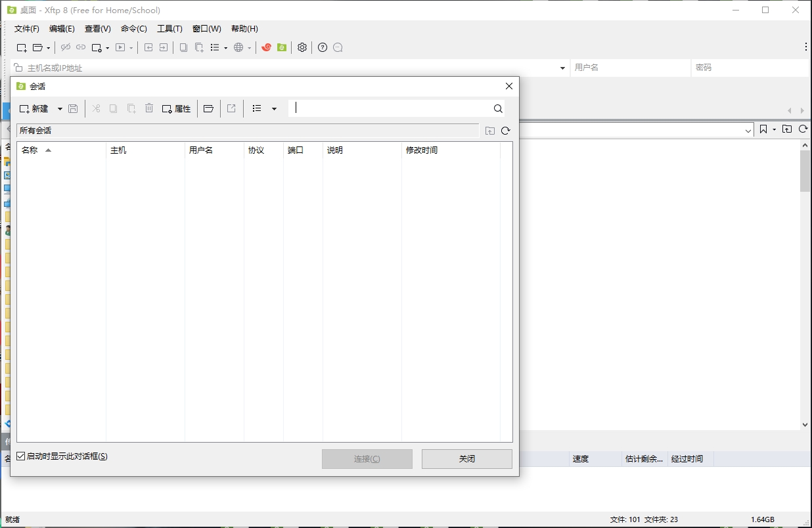Open Xshell via the red snail icon
Image resolution: width=812 pixels, height=528 pixels.
tap(266, 47)
